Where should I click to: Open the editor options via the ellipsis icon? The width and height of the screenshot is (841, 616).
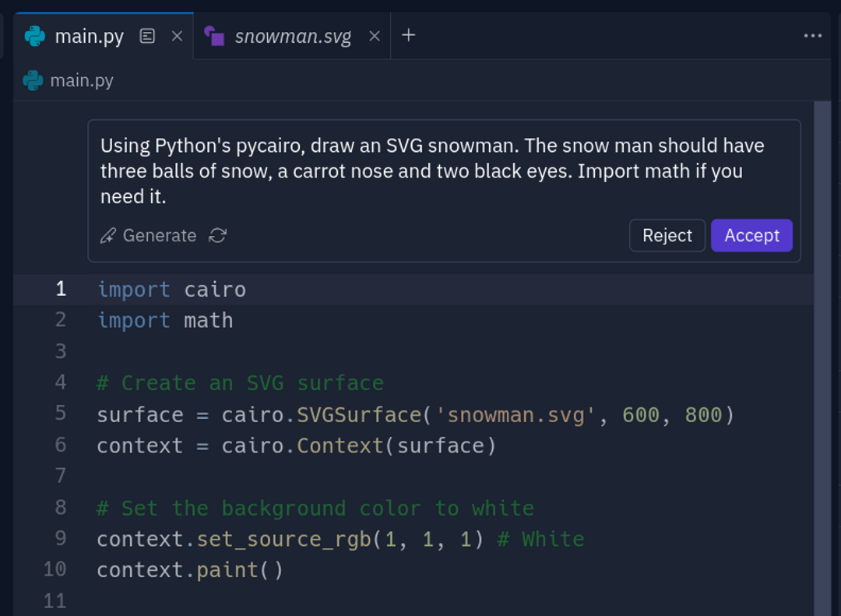pos(813,35)
